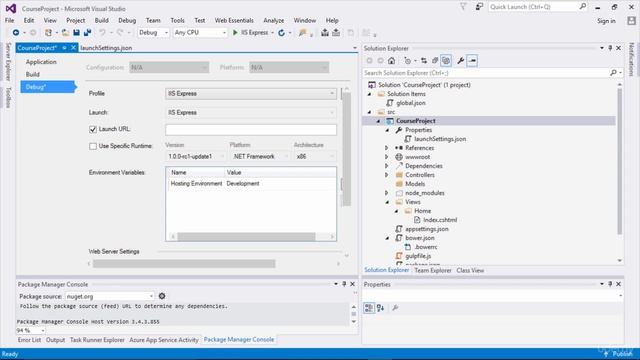Click Sync with Active Document icon

click(x=424, y=61)
